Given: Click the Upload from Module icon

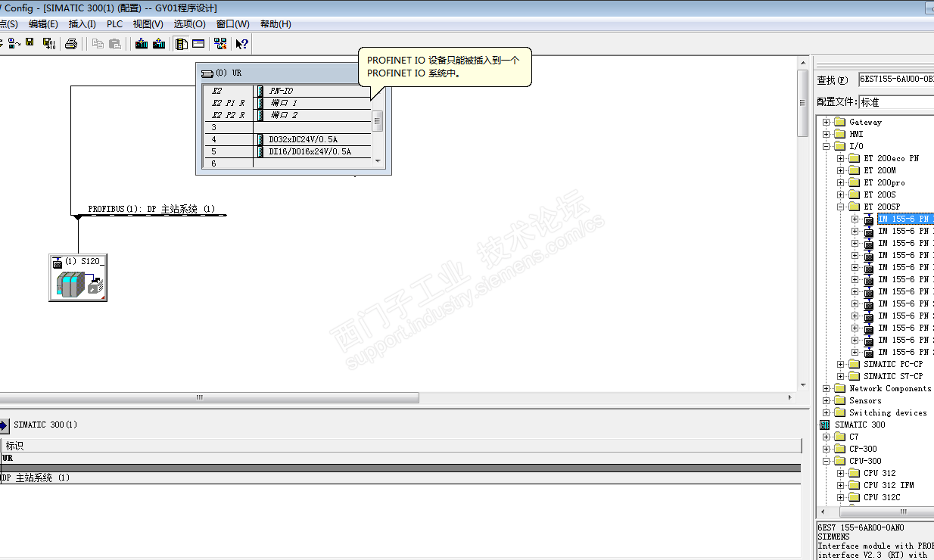Looking at the screenshot, I should pyautogui.click(x=159, y=43).
